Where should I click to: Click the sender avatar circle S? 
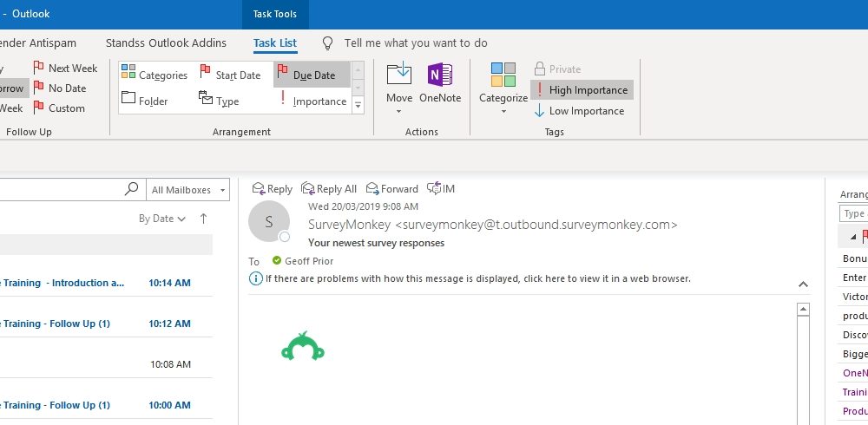coord(269,221)
